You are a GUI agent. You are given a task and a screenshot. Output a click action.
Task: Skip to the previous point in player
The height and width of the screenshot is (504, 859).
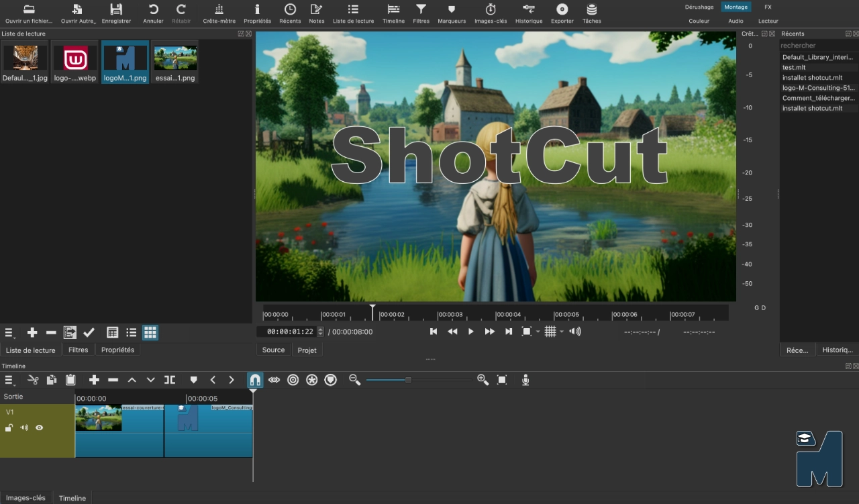pyautogui.click(x=434, y=332)
